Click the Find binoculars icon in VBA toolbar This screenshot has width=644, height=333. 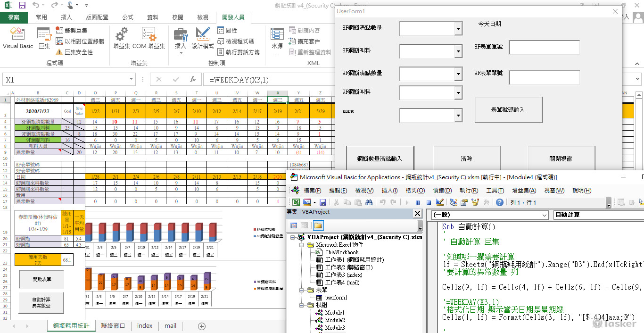pyautogui.click(x=369, y=202)
